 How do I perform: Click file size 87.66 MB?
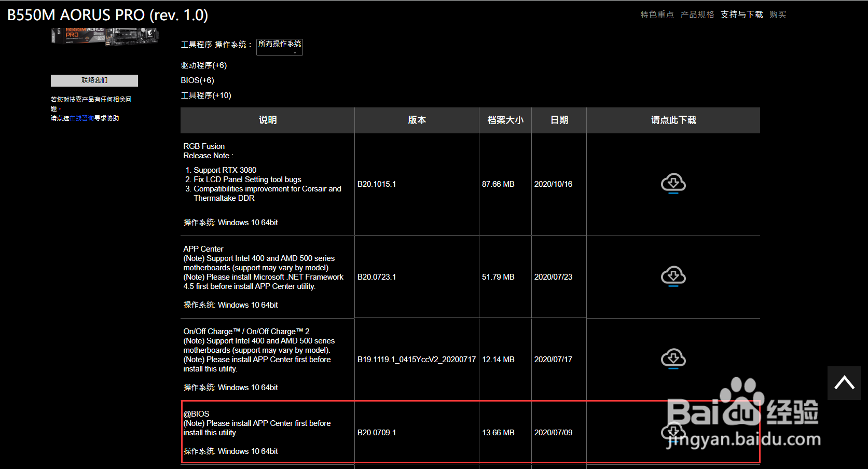[498, 184]
